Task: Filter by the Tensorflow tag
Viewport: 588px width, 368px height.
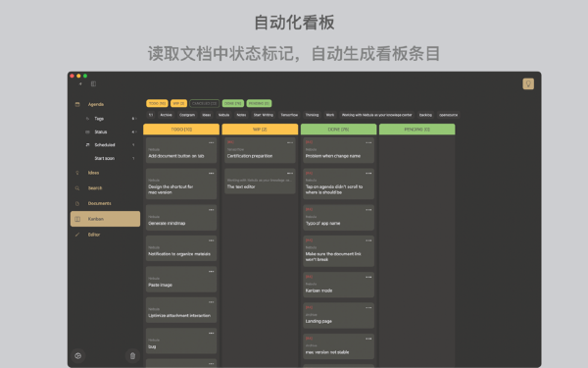Action: click(x=289, y=115)
